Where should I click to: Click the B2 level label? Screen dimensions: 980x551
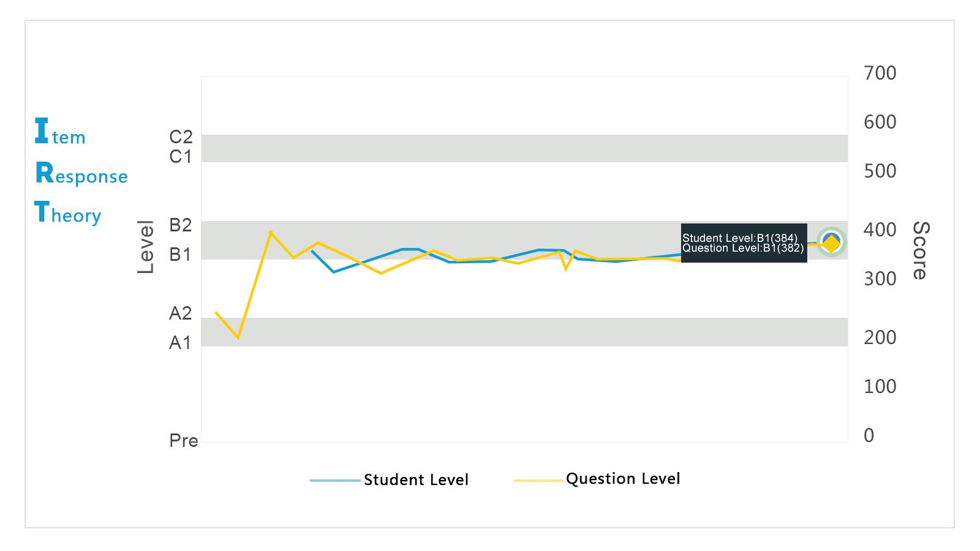tap(181, 225)
